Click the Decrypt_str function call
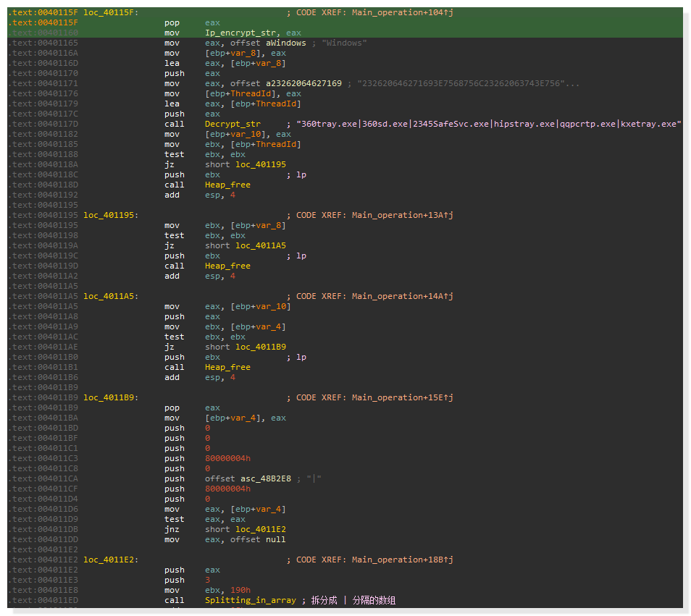The image size is (691, 616). (233, 124)
